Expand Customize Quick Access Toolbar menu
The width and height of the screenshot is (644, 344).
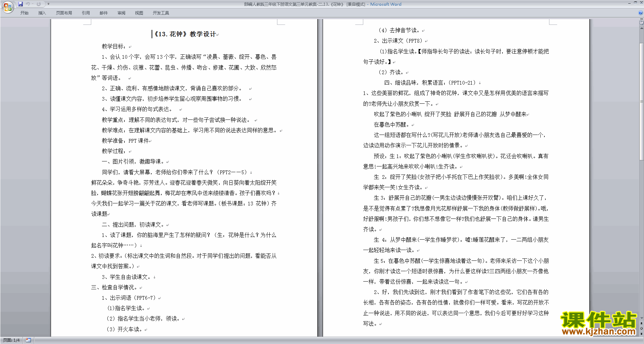coord(48,4)
